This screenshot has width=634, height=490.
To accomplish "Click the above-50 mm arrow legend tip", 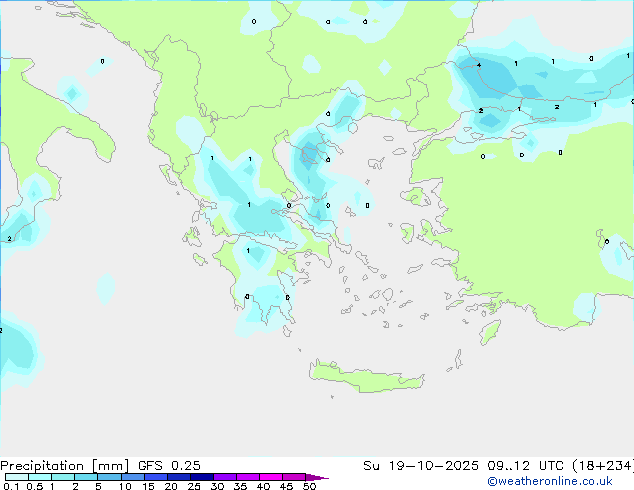I will (317, 477).
